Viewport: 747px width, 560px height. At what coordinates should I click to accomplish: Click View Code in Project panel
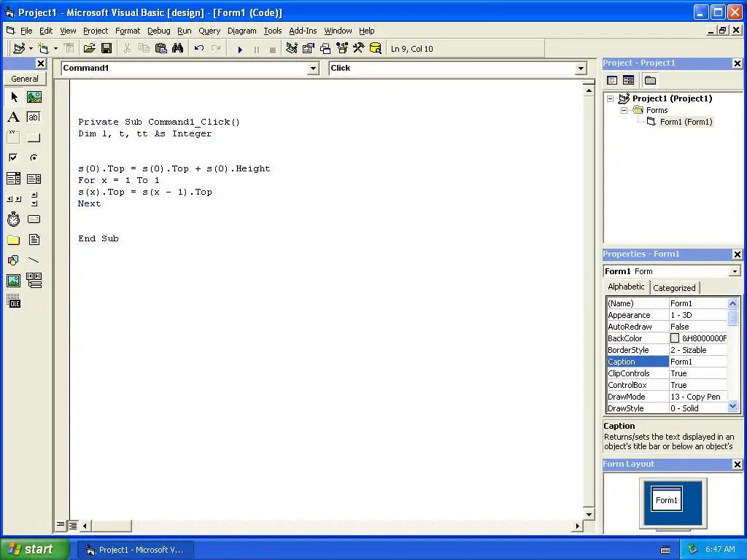coord(612,80)
